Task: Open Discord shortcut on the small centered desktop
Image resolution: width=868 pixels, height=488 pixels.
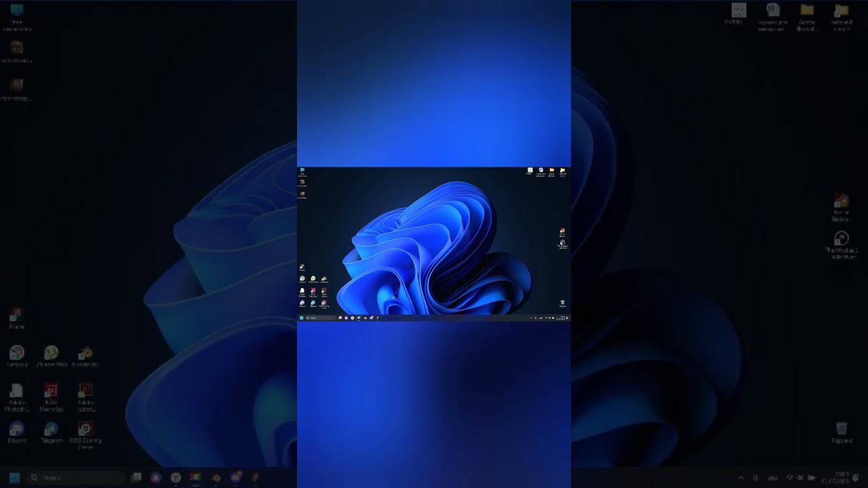Action: pos(302,304)
